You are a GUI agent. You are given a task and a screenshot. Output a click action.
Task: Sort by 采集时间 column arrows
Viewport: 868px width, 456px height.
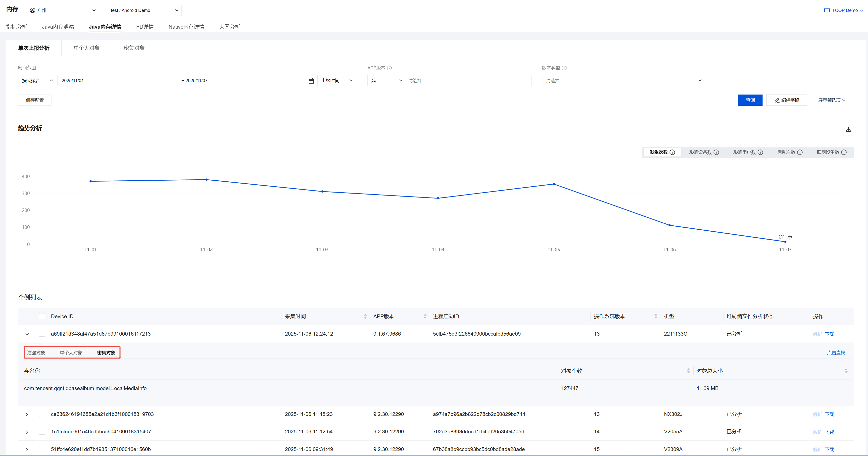365,316
